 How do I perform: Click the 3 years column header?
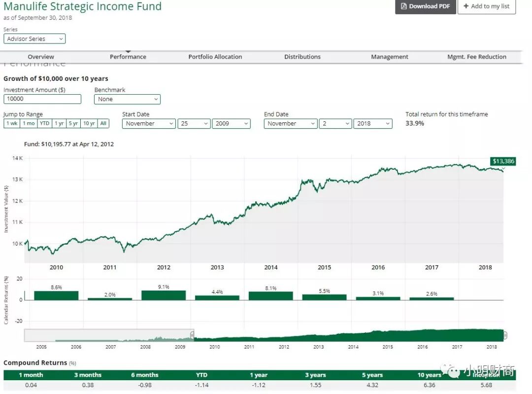pyautogui.click(x=316, y=375)
